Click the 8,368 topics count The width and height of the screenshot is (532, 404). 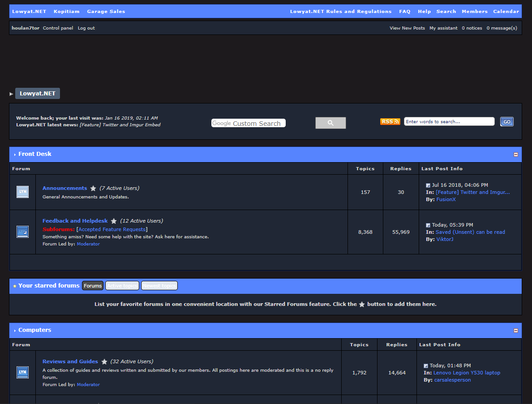[365, 232]
